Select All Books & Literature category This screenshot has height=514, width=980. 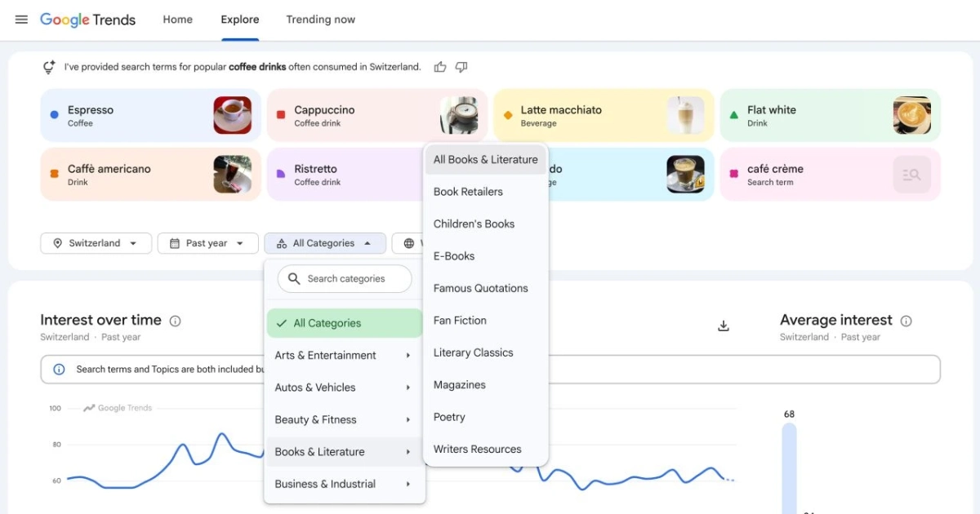pos(486,160)
